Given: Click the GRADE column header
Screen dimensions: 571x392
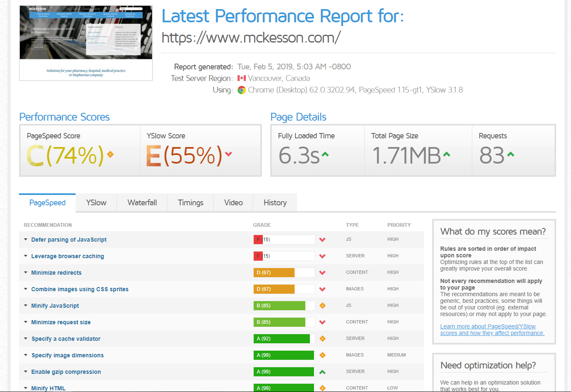Looking at the screenshot, I should click(x=262, y=225).
